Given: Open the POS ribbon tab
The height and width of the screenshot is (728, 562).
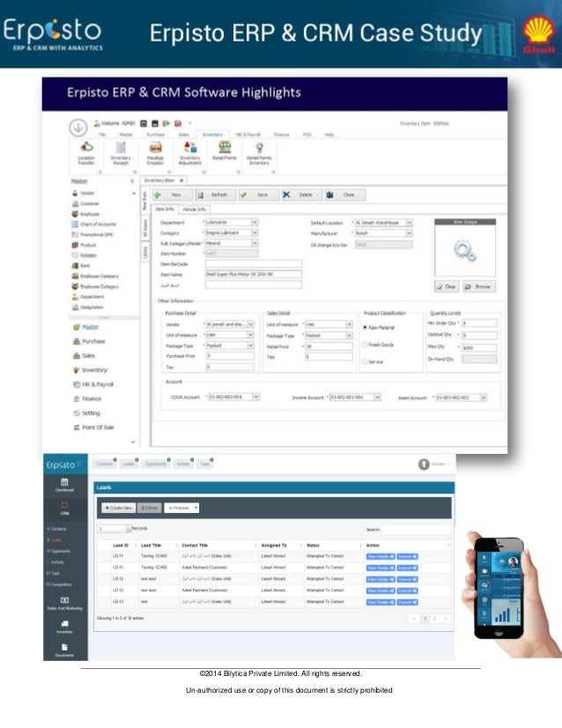Looking at the screenshot, I should [x=307, y=135].
